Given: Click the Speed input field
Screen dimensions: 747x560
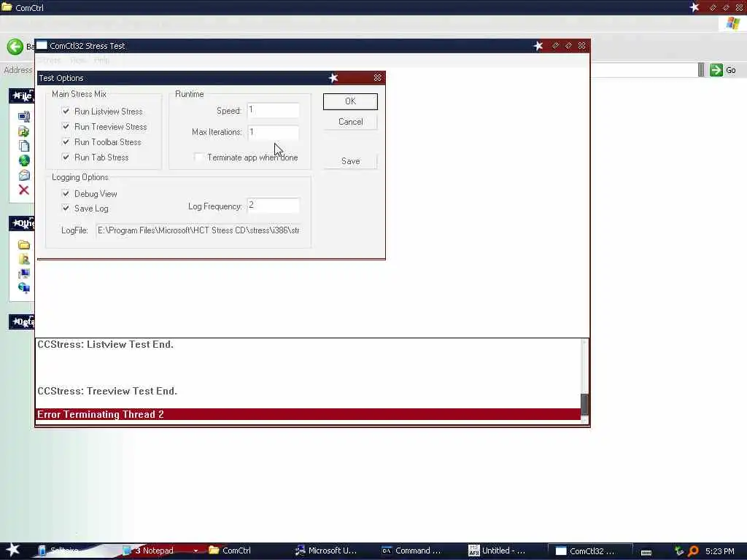Looking at the screenshot, I should click(273, 111).
